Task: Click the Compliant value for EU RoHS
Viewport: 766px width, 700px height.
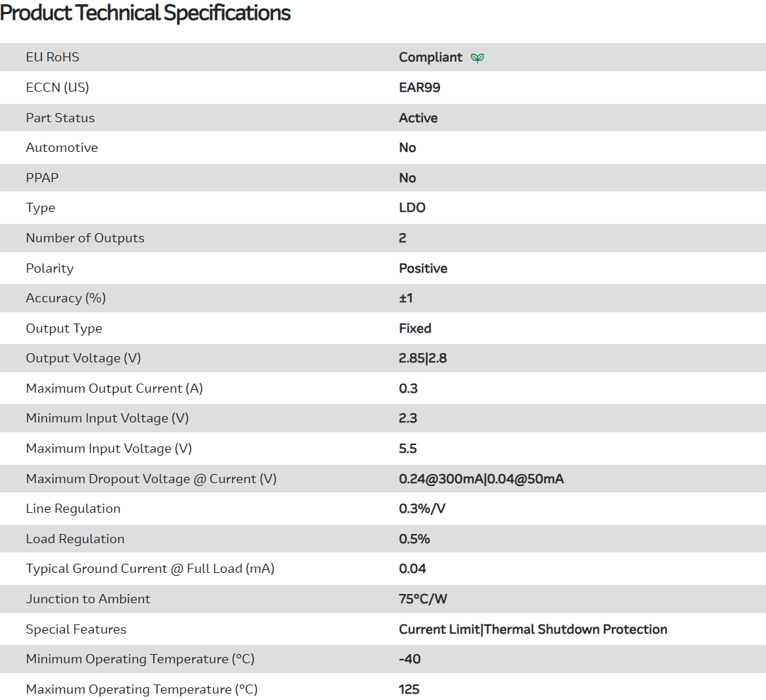Action: (x=431, y=57)
